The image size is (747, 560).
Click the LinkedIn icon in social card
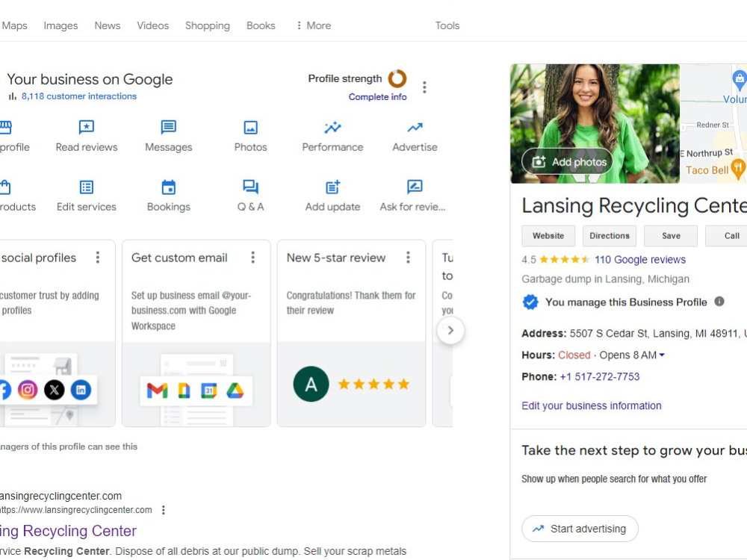tap(81, 390)
